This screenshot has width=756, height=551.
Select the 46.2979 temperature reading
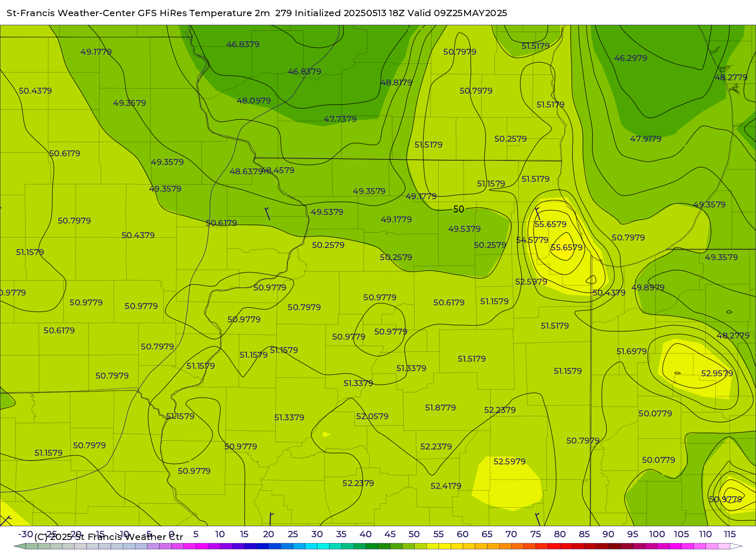(631, 58)
